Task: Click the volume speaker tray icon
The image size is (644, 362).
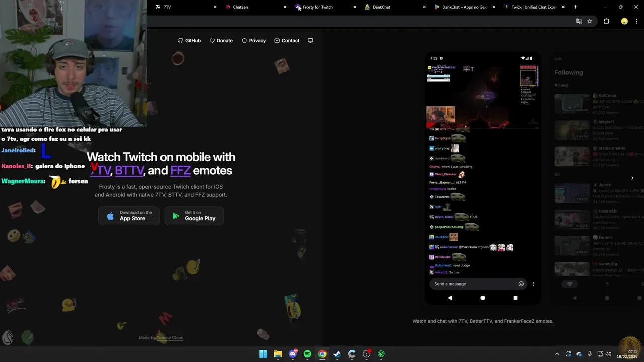Action: [x=609, y=354]
